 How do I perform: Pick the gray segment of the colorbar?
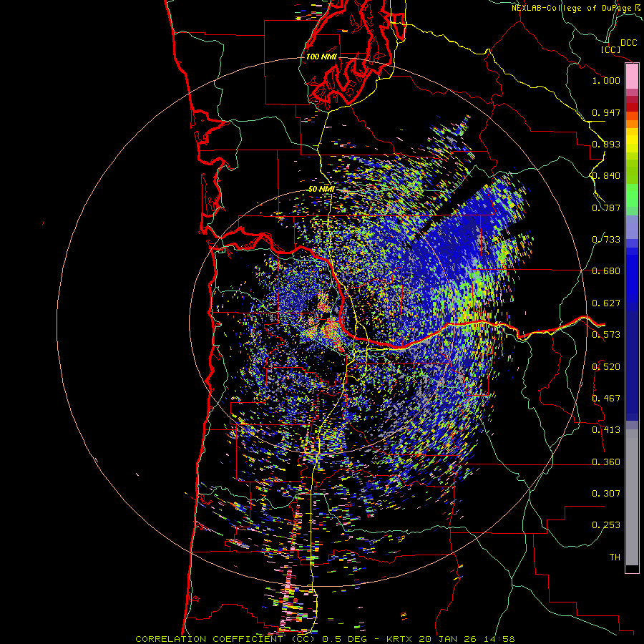632,497
